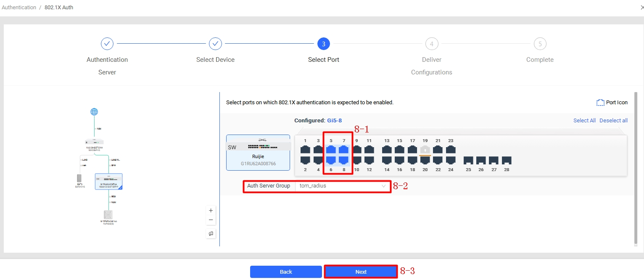This screenshot has height=280, width=644.
Task: Click the tom_radius dropdown arrow
Action: pos(383,186)
